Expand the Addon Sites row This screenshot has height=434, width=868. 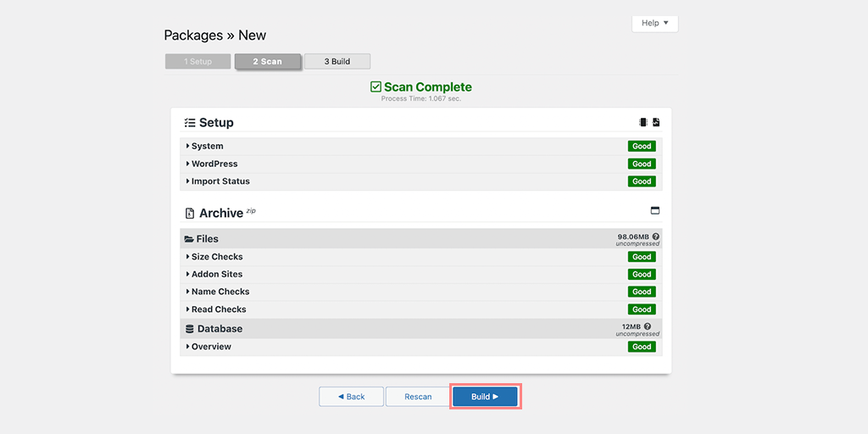click(x=420, y=274)
